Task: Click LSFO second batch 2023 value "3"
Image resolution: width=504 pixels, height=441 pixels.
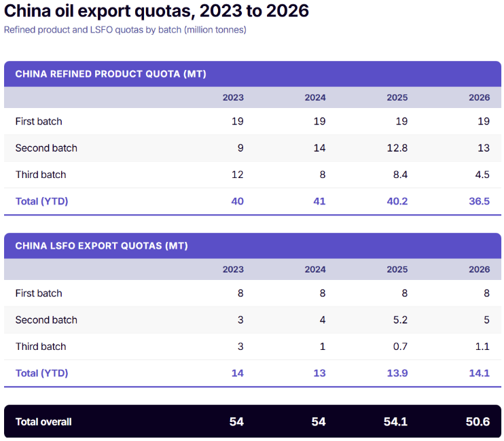Action: click(x=240, y=320)
